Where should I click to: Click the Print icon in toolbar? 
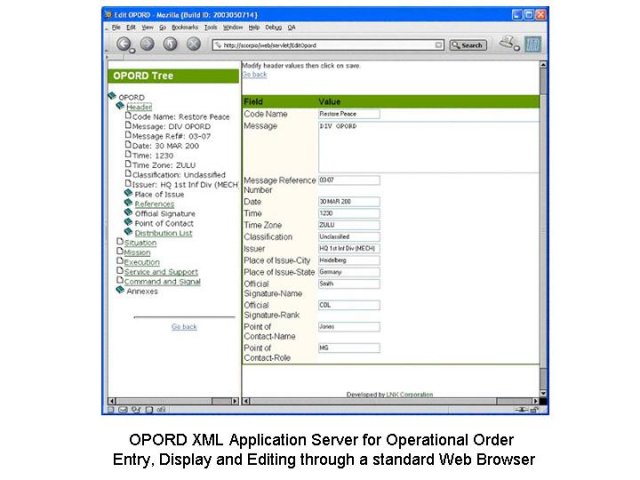coord(508,43)
